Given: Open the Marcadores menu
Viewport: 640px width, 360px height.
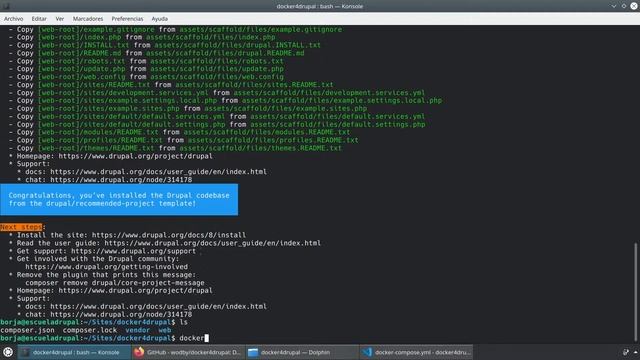Looking at the screenshot, I should (88, 19).
